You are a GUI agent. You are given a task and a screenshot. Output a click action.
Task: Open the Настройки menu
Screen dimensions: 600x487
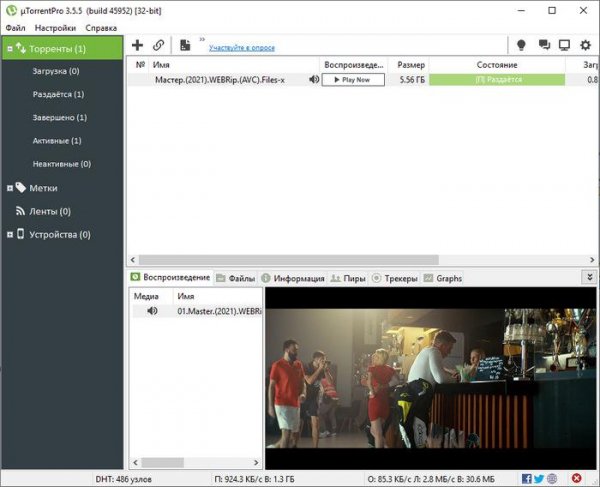[x=55, y=28]
